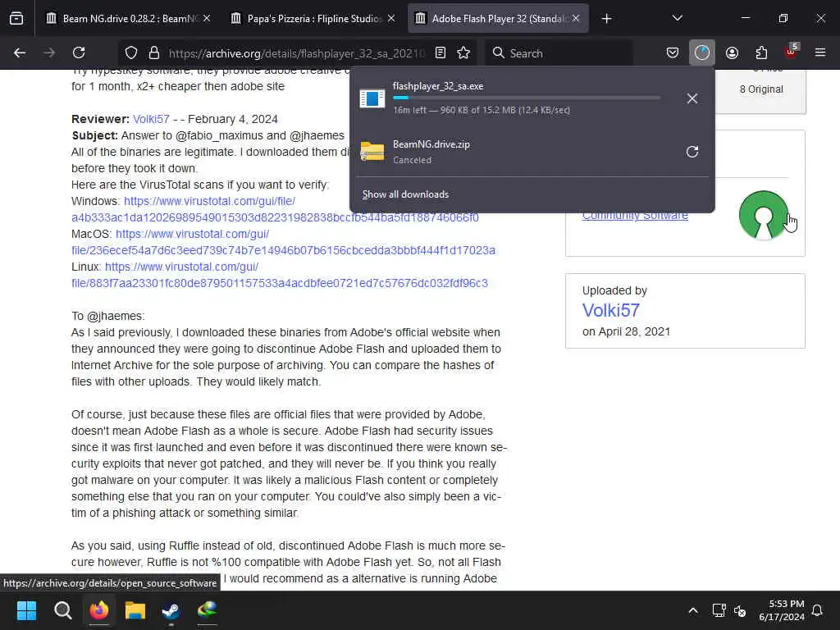Switch to Beam NG.drive 0.28.2 tab

click(129, 19)
